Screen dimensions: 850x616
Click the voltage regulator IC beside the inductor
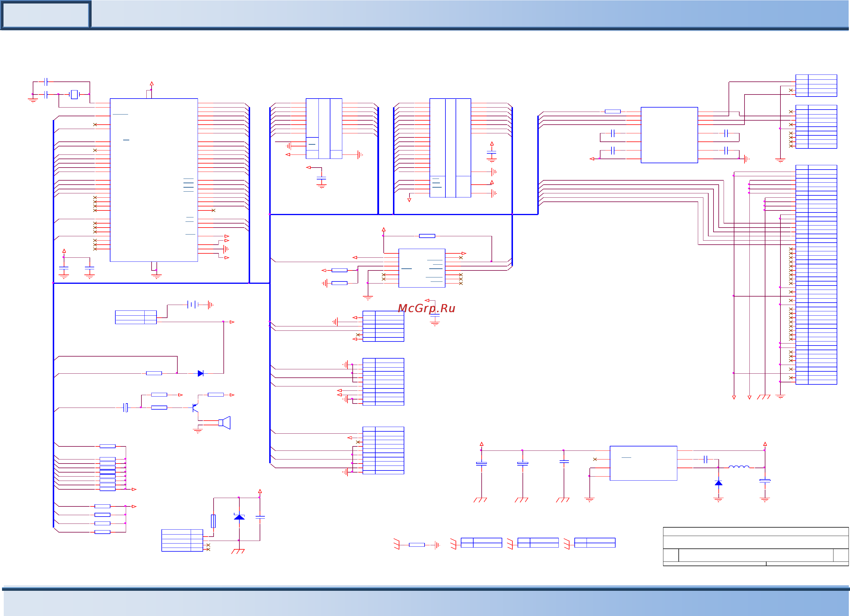pos(643,463)
